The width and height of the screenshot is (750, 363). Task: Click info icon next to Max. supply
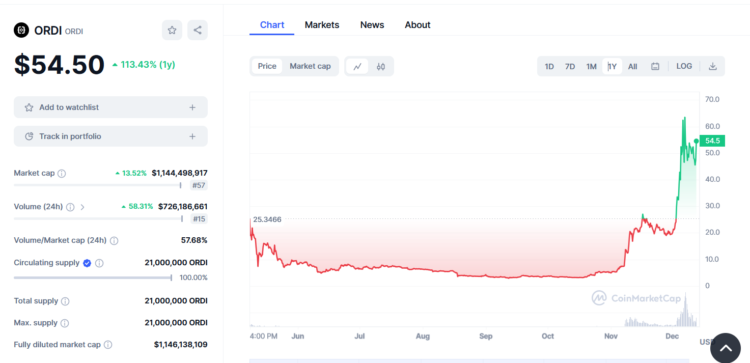(x=65, y=323)
